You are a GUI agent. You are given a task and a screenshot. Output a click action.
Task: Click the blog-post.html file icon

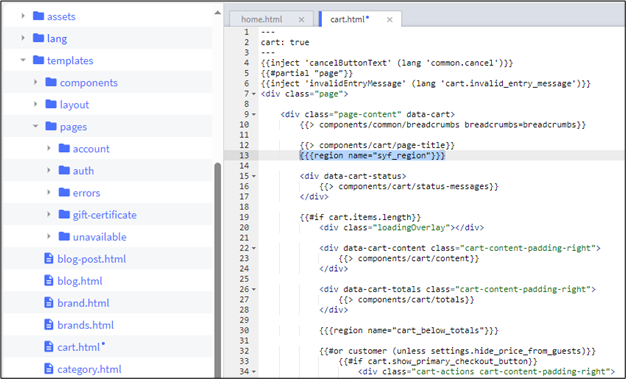(49, 258)
